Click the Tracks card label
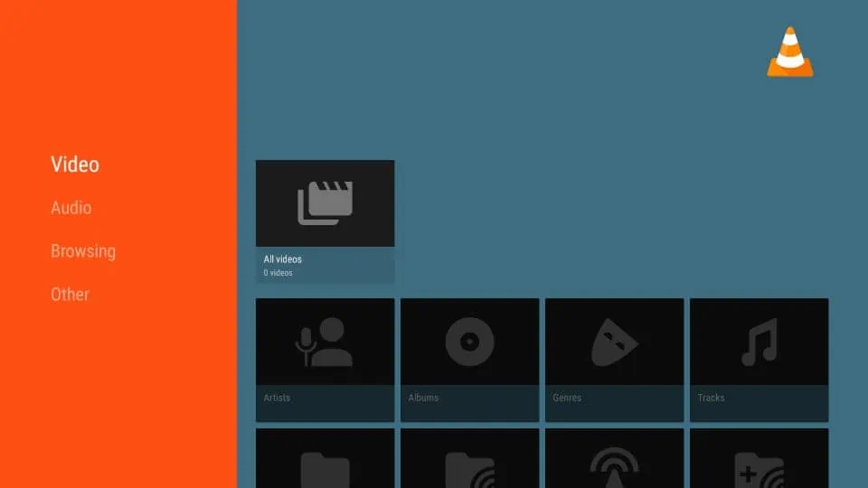Image resolution: width=868 pixels, height=488 pixels. tap(711, 398)
